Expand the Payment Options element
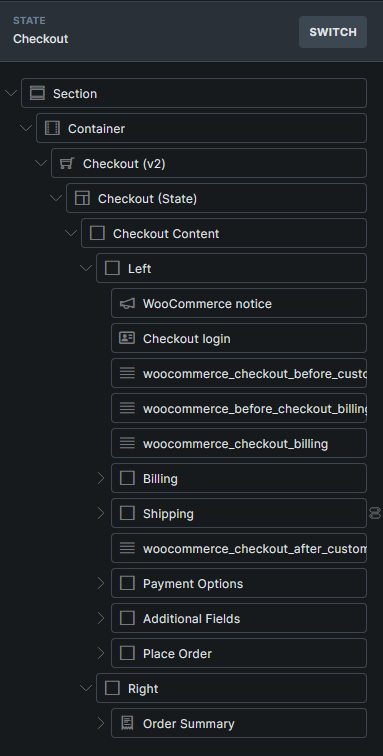383x756 pixels. click(101, 583)
